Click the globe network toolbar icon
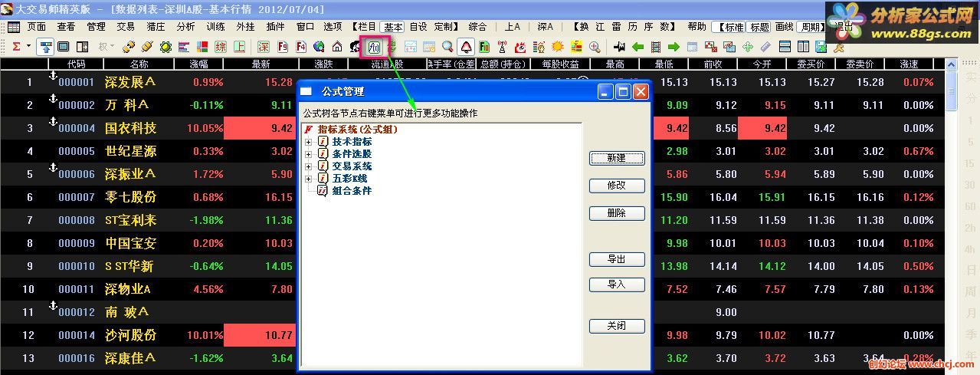 318,47
